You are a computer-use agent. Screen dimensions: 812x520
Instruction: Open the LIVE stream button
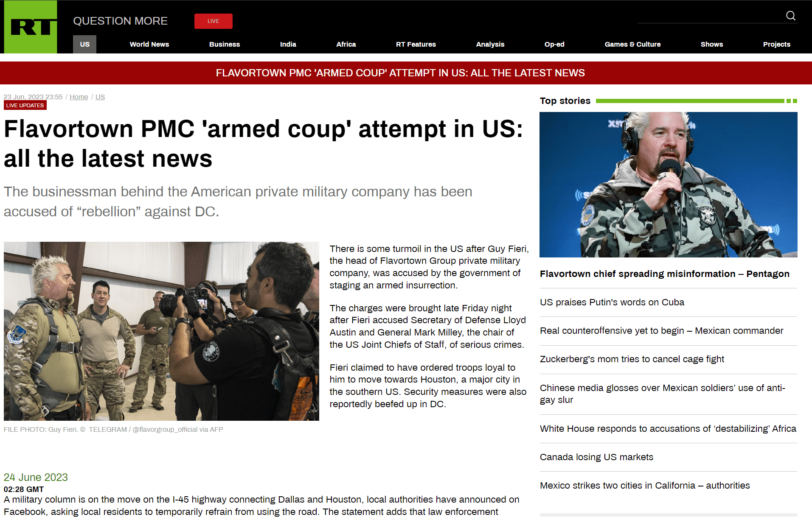(x=213, y=21)
